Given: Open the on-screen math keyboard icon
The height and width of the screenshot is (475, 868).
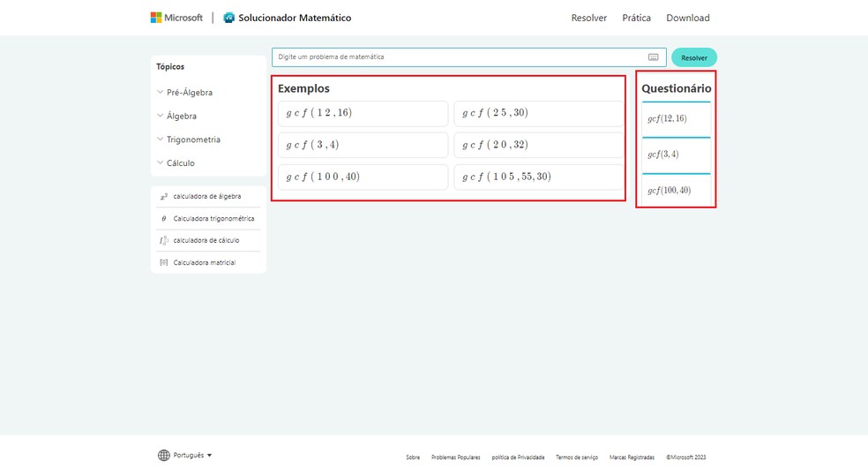Looking at the screenshot, I should 654,57.
